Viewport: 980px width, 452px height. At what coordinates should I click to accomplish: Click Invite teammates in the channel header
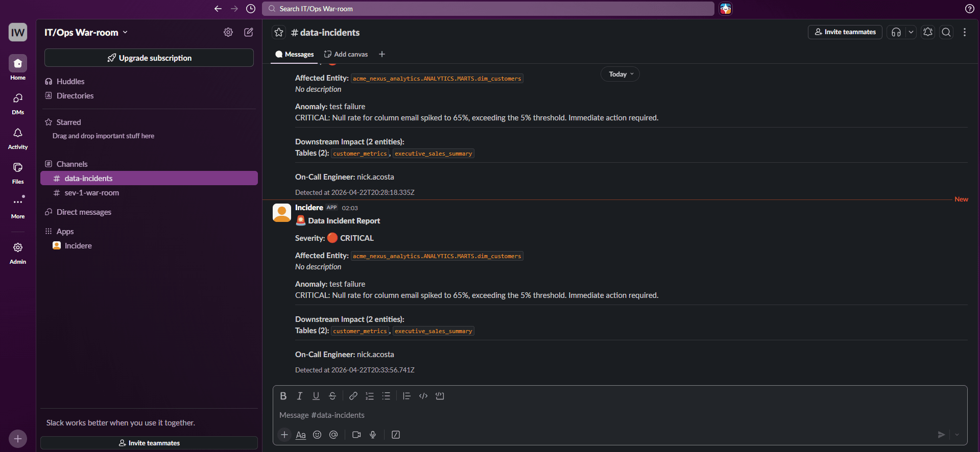[845, 32]
